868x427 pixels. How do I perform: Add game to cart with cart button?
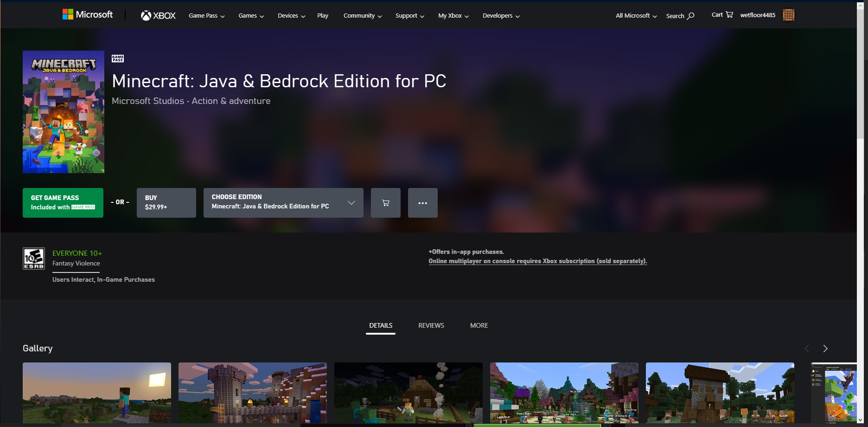pos(386,203)
